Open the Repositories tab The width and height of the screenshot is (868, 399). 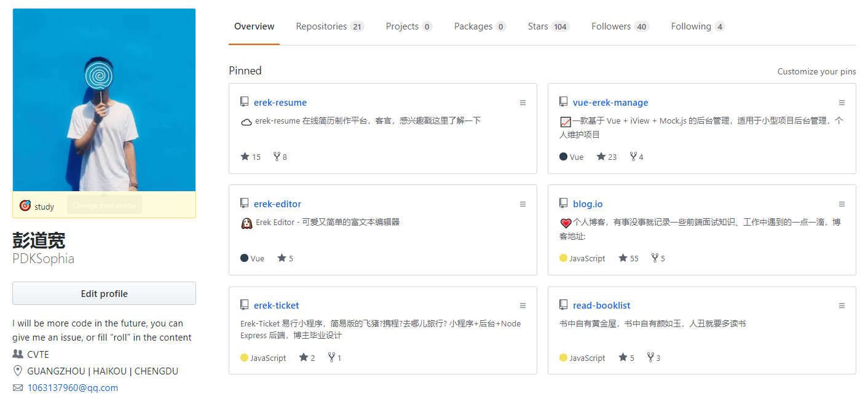[x=329, y=26]
